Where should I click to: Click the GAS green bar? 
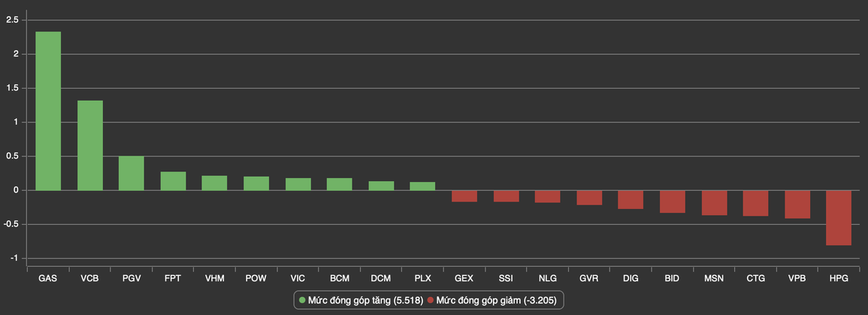(x=48, y=111)
